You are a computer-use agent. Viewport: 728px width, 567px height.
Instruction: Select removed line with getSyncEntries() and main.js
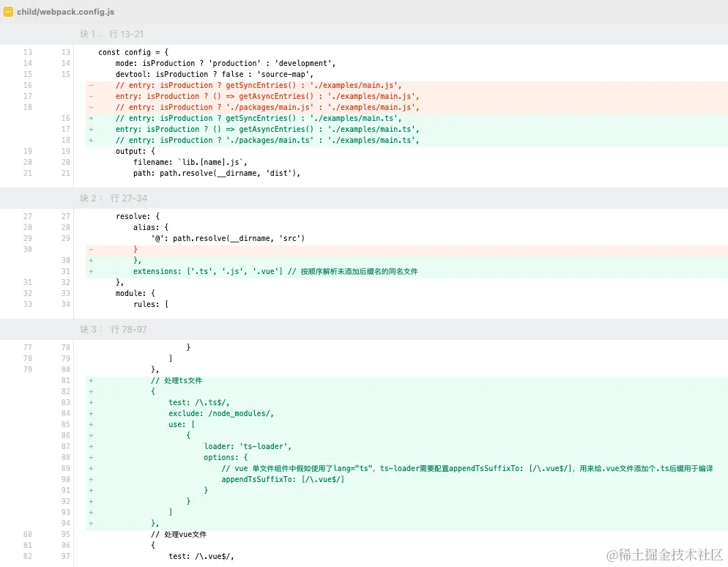pos(259,85)
